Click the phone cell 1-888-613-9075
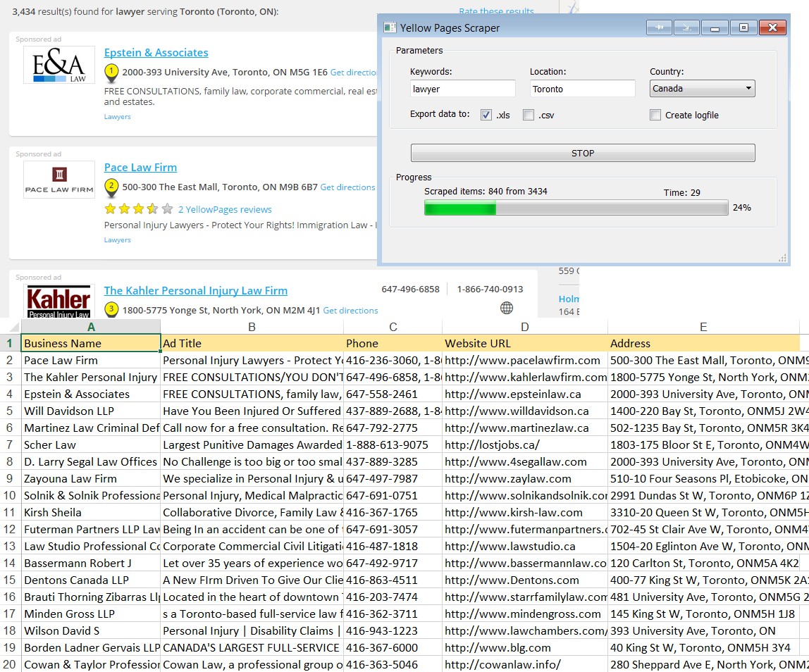This screenshot has width=809, height=672. (x=393, y=445)
